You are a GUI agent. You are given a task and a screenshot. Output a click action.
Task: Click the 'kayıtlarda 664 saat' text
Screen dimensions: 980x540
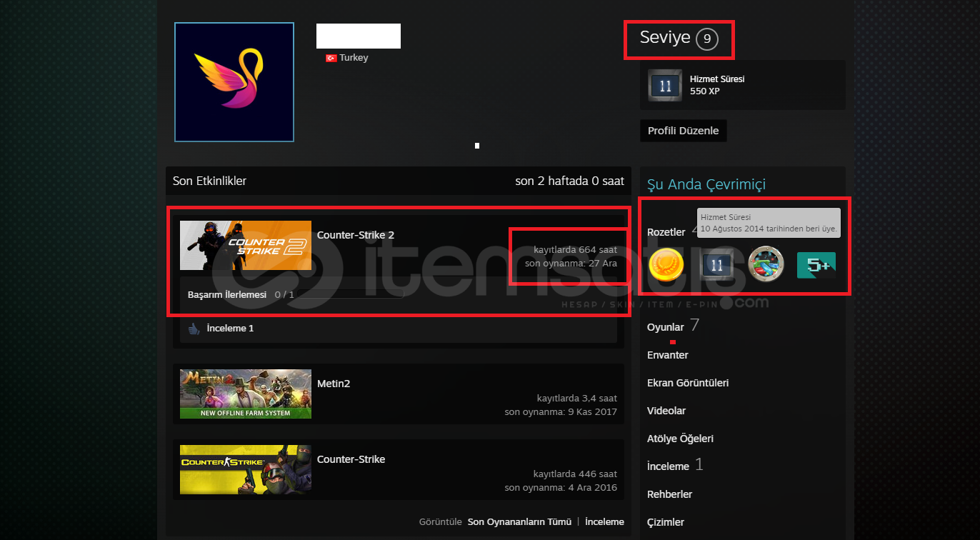575,250
